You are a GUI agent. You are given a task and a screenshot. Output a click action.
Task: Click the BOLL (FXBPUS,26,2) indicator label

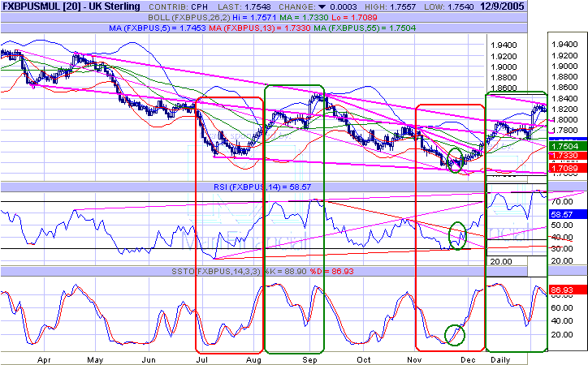[189, 18]
